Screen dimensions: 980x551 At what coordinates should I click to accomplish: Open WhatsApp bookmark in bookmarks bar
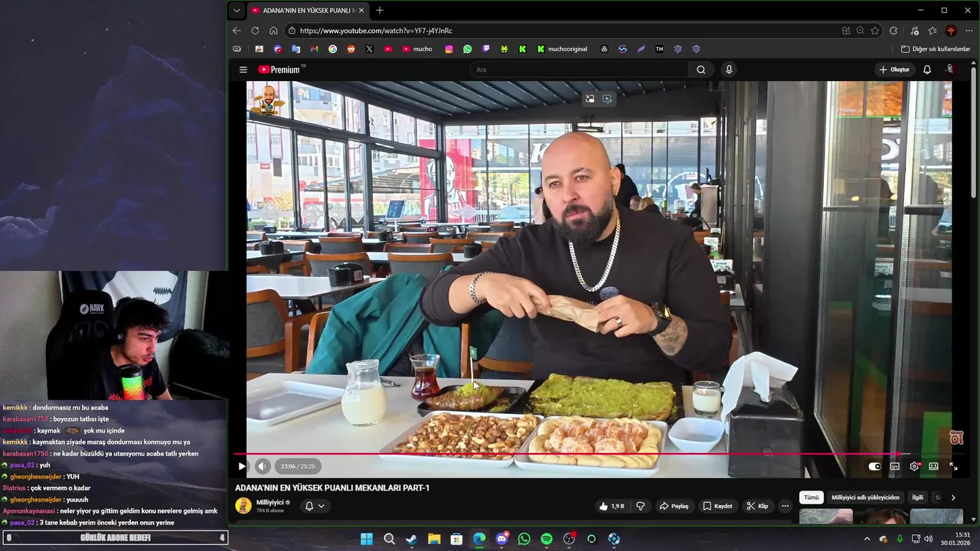467,49
